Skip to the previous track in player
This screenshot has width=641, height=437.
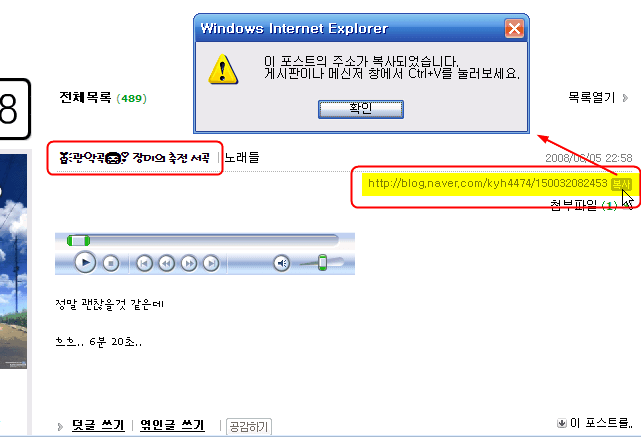[144, 264]
